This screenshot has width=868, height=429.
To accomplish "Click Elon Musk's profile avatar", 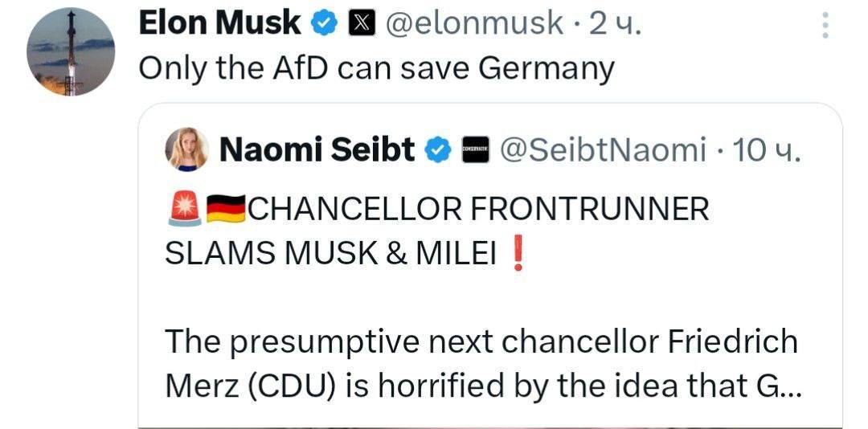I will (x=71, y=52).
